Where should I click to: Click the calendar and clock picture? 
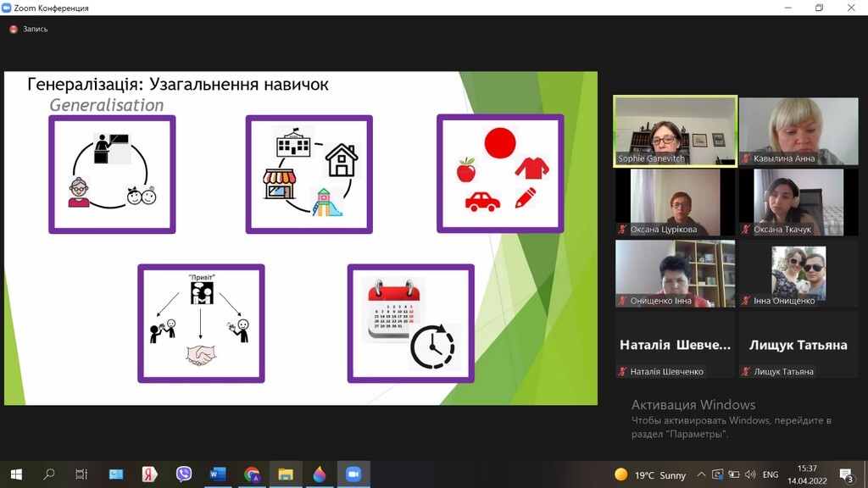pyautogui.click(x=411, y=323)
